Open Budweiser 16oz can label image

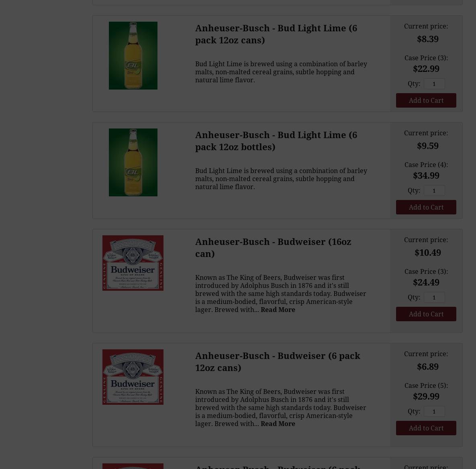tap(133, 263)
